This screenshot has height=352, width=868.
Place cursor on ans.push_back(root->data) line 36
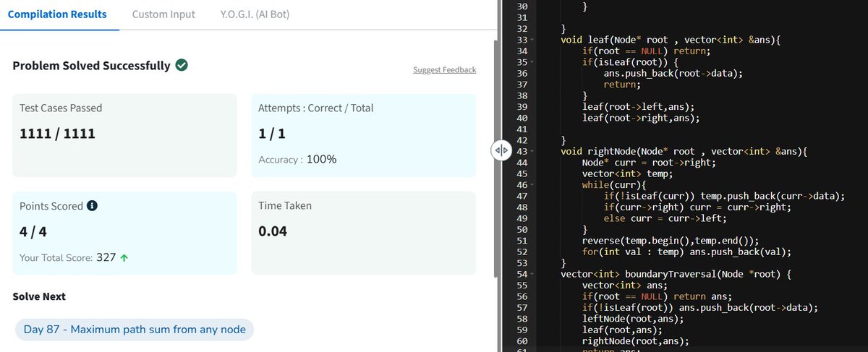673,74
